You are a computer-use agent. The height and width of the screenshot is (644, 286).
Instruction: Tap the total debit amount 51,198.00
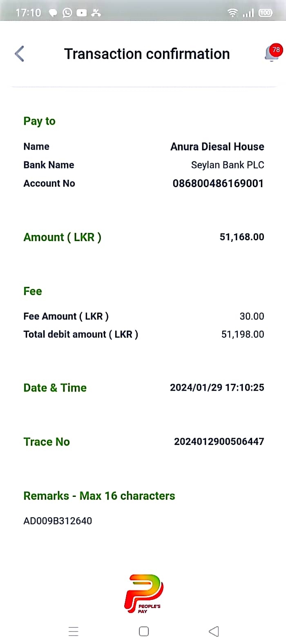[243, 334]
